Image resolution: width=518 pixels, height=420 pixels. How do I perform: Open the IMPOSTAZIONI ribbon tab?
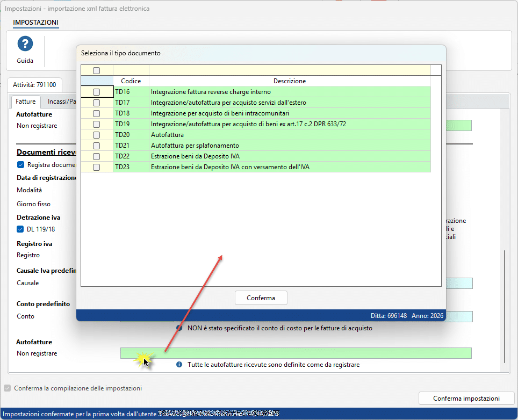pos(35,23)
